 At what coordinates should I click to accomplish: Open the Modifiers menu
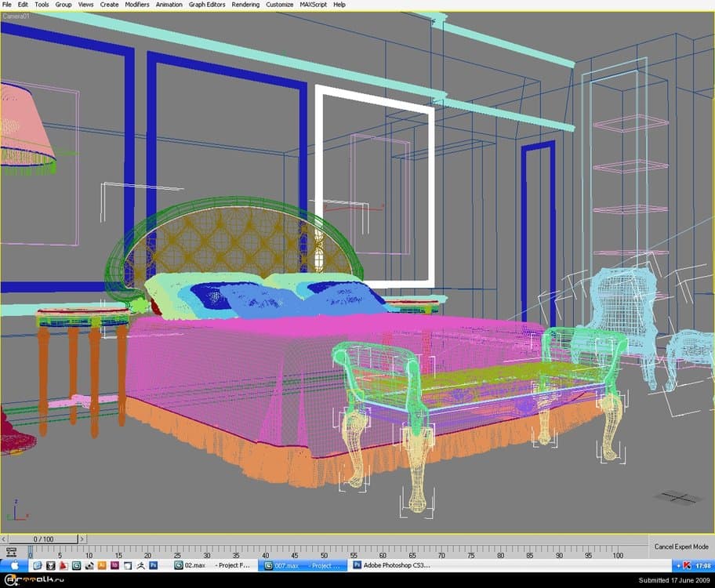137,5
